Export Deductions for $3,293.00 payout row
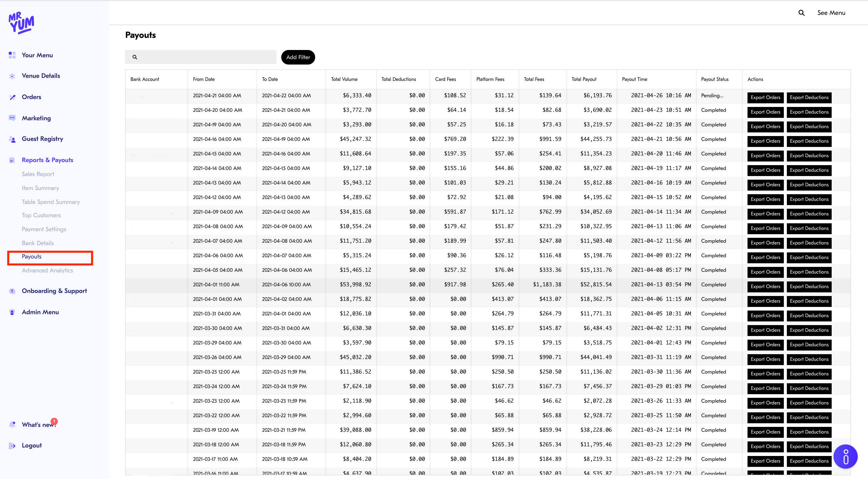The image size is (868, 479). pyautogui.click(x=809, y=127)
